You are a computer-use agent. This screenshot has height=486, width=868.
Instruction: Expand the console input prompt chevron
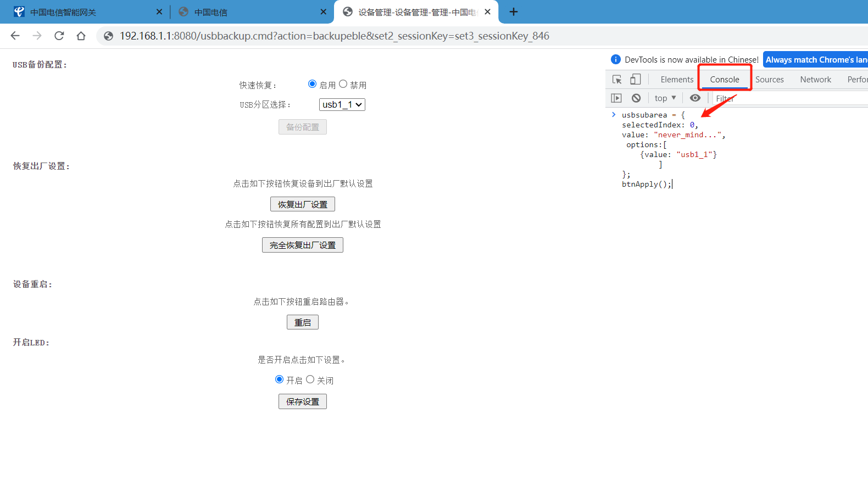pyautogui.click(x=614, y=115)
